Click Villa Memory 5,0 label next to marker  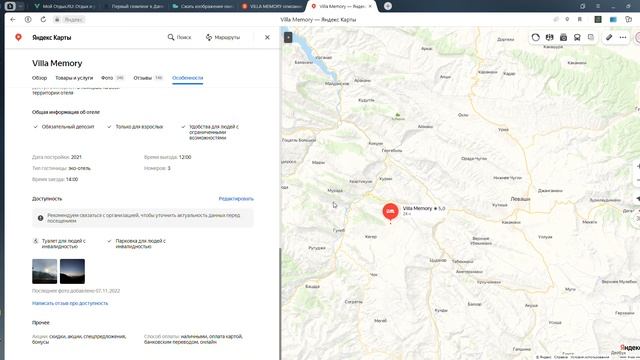[424, 209]
